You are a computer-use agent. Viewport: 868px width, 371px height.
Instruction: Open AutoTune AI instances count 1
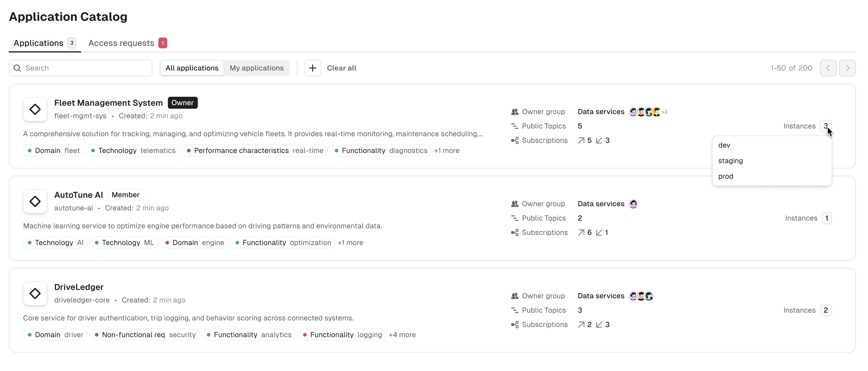[826, 218]
